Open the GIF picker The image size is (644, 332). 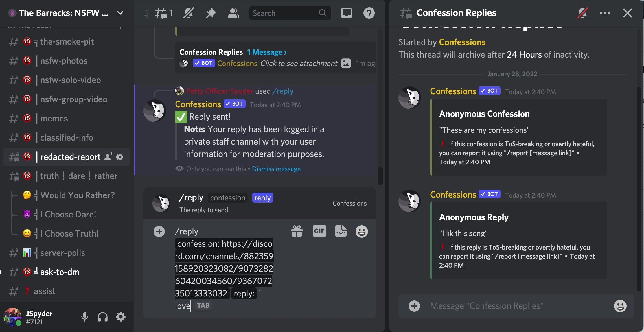pos(319,231)
